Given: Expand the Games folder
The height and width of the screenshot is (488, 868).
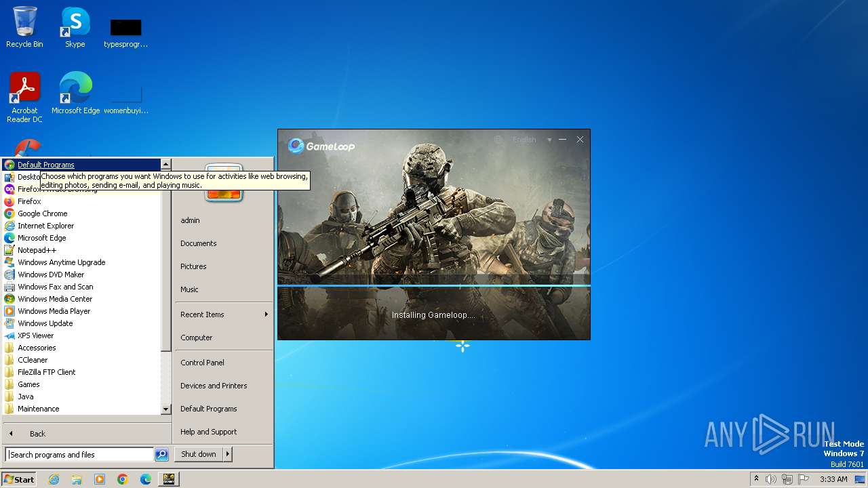Looking at the screenshot, I should coord(83,384).
